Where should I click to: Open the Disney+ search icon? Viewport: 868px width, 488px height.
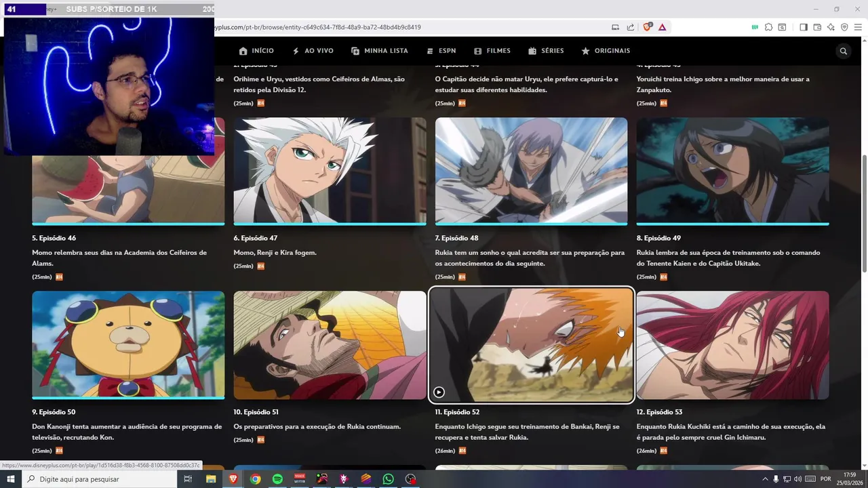pyautogui.click(x=844, y=51)
